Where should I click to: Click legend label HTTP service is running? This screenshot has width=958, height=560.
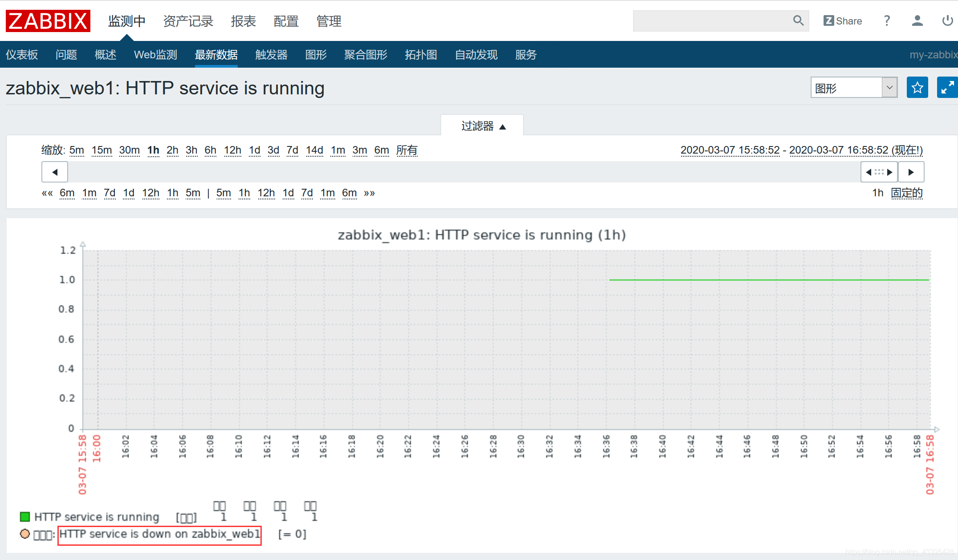click(97, 517)
